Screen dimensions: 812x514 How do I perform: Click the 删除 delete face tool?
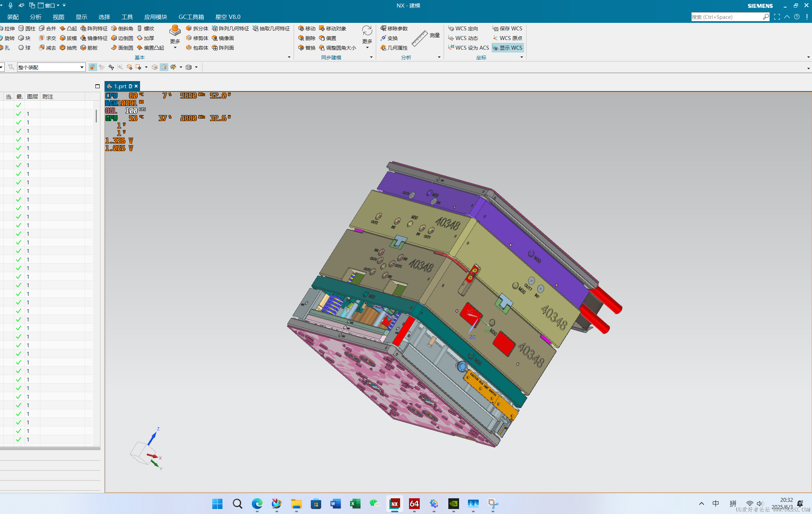[x=307, y=38]
